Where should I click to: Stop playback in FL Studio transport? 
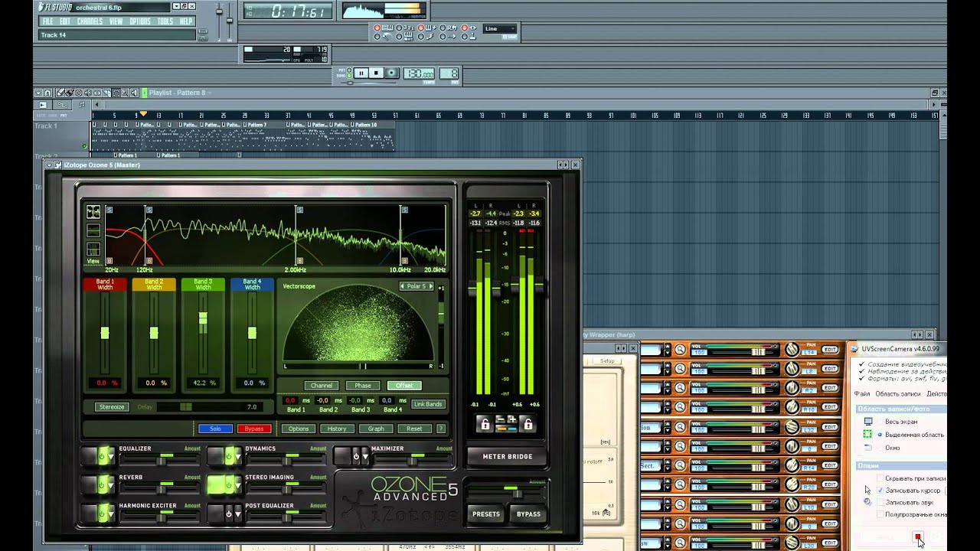pos(377,73)
